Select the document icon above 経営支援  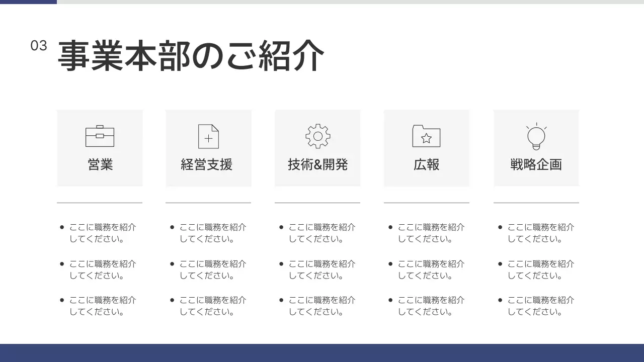click(208, 135)
